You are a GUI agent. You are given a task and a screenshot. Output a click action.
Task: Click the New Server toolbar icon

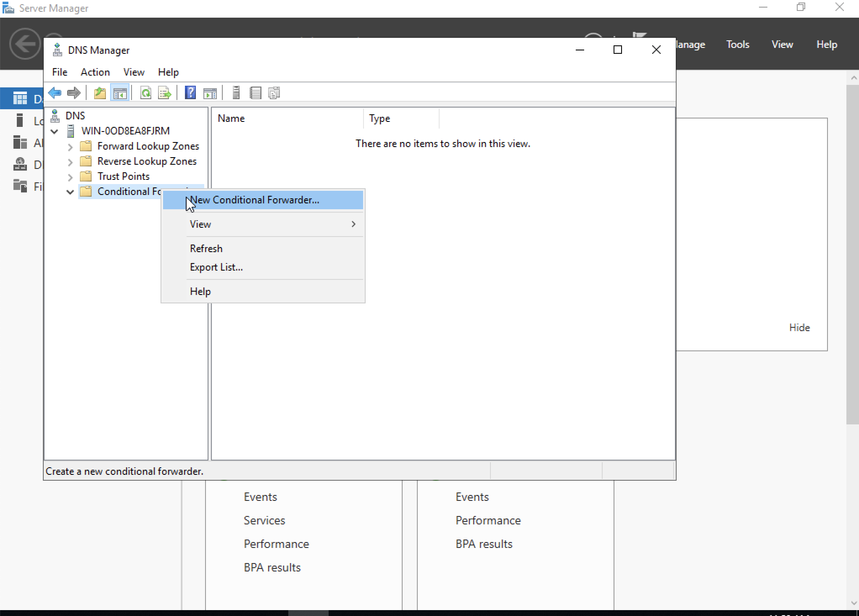tap(236, 93)
